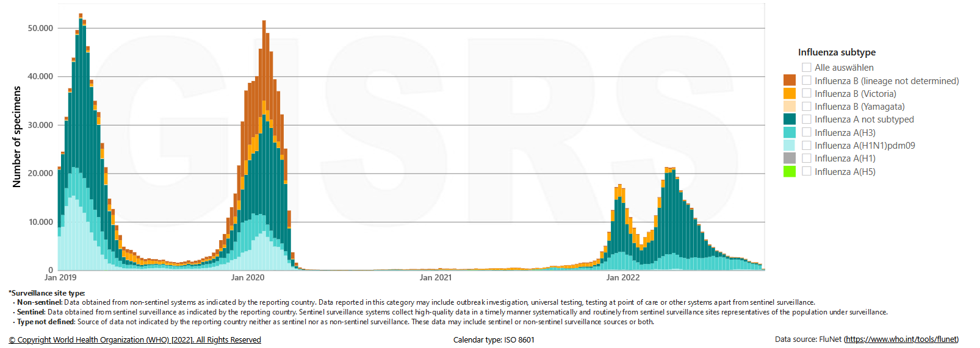The height and width of the screenshot is (348, 980).
Task: Click the dark teal A not subtyped swatch
Action: 789,119
